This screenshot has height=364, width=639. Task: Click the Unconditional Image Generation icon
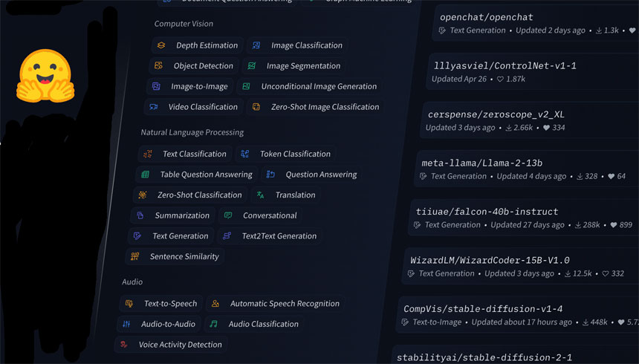click(x=246, y=86)
